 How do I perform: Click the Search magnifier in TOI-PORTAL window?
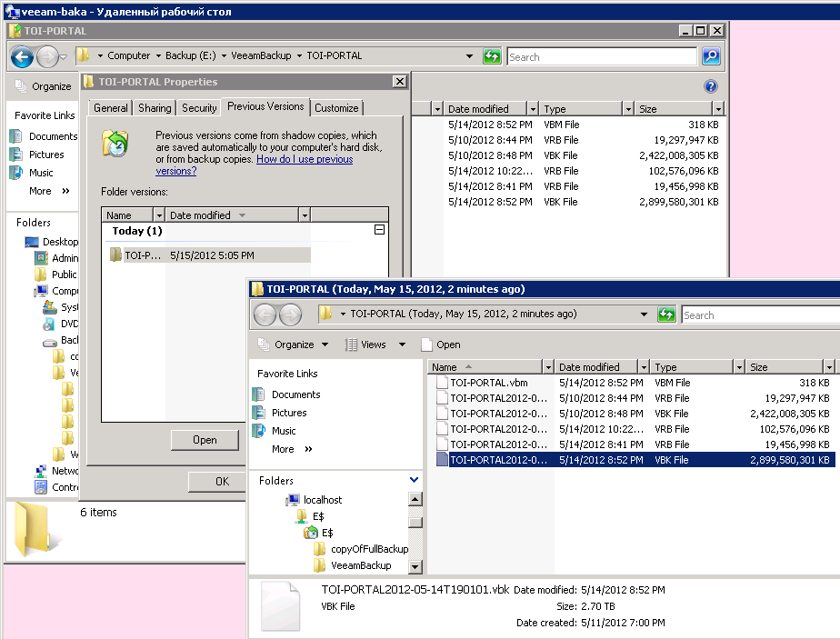(711, 55)
